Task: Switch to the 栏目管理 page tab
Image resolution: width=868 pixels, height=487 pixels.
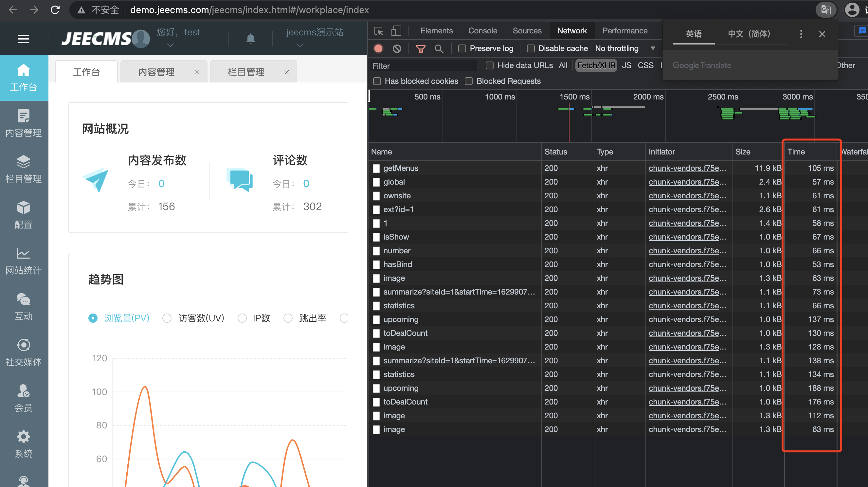Action: tap(246, 72)
